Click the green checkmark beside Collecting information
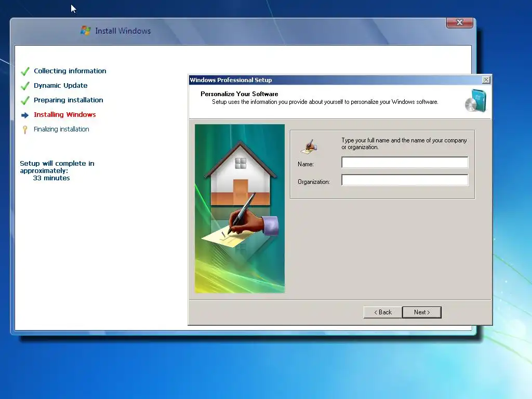532x399 pixels. (x=25, y=71)
